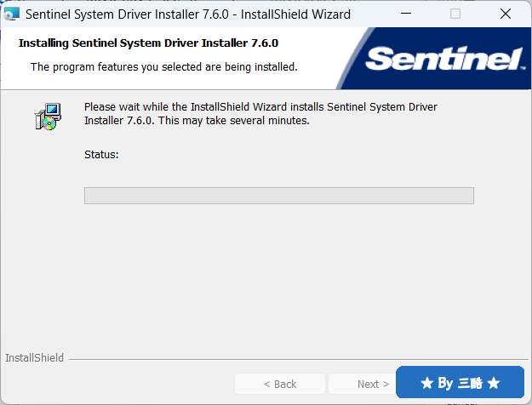Click the disabled Next button
The width and height of the screenshot is (532, 405).
363,384
